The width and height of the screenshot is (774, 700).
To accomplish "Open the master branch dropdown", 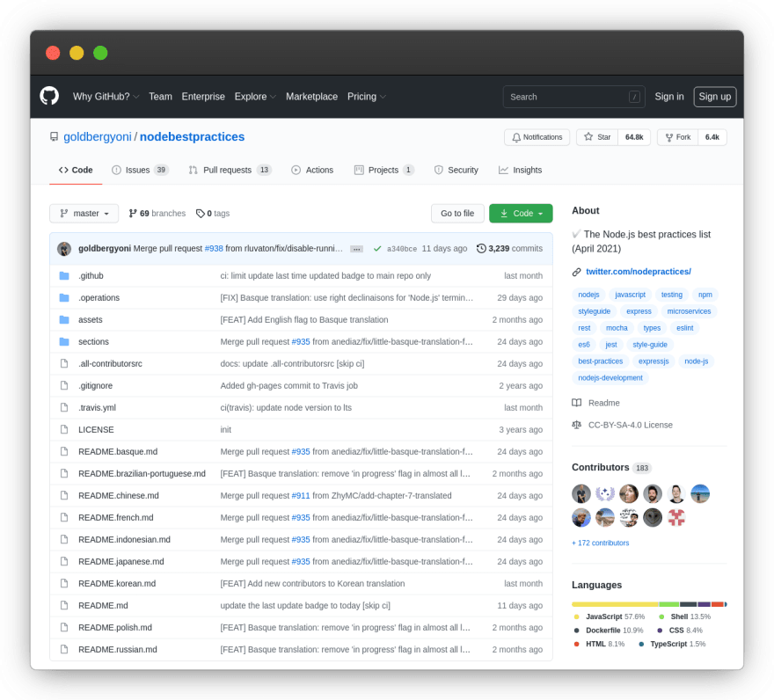I will click(x=84, y=214).
